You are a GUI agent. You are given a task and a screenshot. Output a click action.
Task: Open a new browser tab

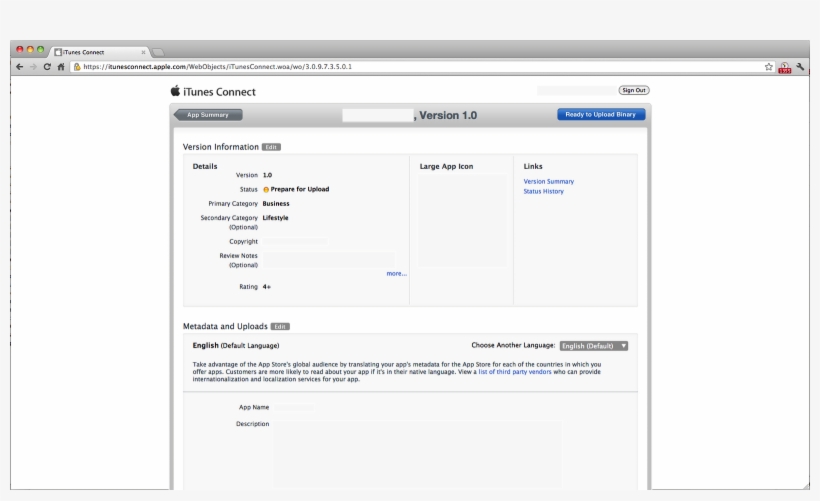point(158,52)
